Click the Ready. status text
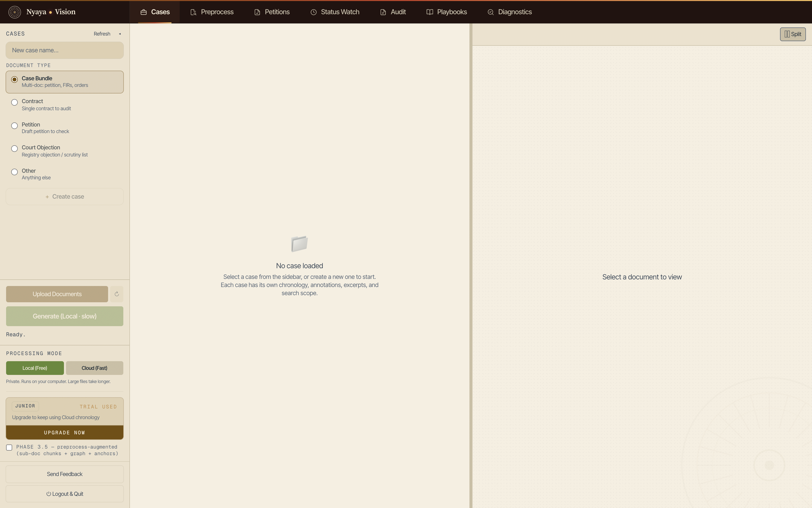The width and height of the screenshot is (812, 508). pyautogui.click(x=16, y=335)
